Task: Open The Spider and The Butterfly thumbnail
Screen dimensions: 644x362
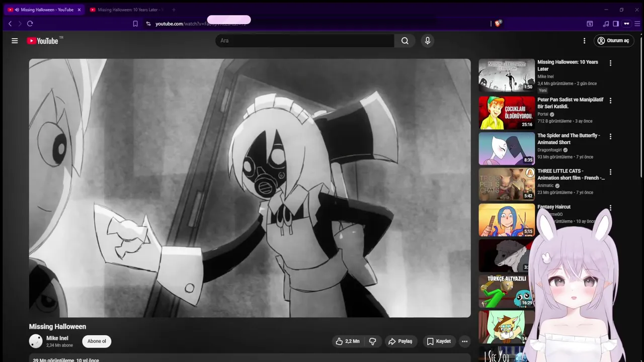Action: 507,148
